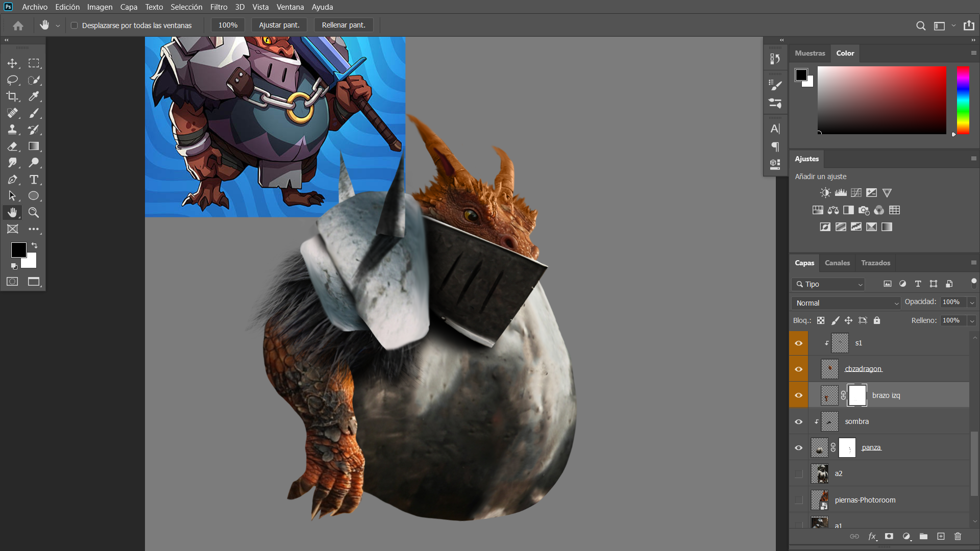Open the Relleno slider dropdown
Screen dimensions: 980x551
tap(972, 321)
